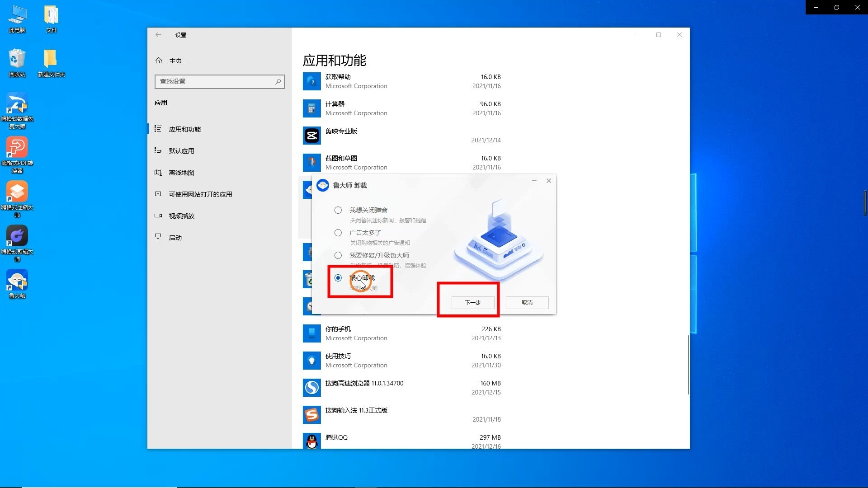The width and height of the screenshot is (868, 488).
Task: Click the 可使用网站打开的应用 sidebar icon
Action: tap(158, 194)
